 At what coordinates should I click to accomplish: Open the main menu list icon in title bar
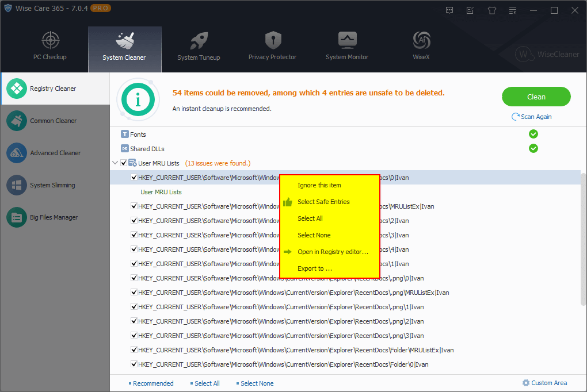513,10
